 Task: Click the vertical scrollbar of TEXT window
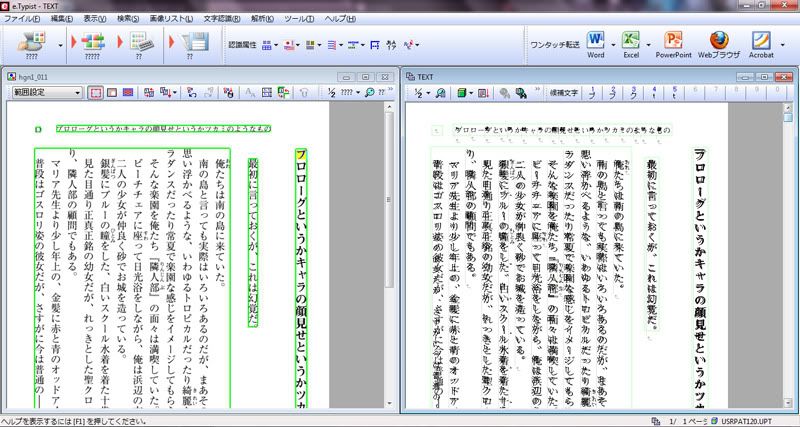coord(788,256)
